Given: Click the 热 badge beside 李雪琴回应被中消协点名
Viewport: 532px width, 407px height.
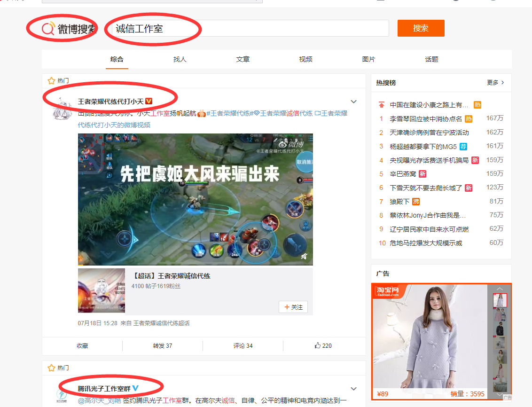Looking at the screenshot, I should click(469, 119).
